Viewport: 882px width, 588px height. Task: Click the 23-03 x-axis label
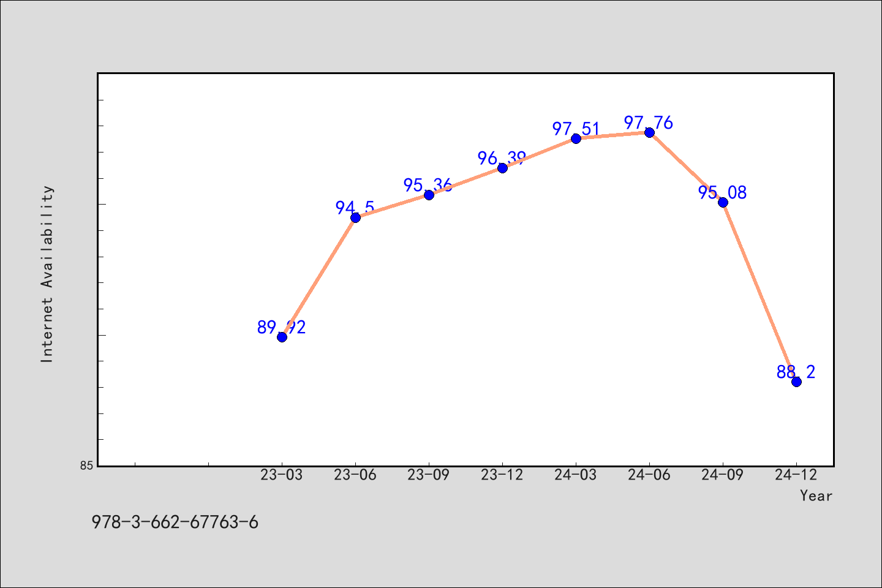(282, 475)
